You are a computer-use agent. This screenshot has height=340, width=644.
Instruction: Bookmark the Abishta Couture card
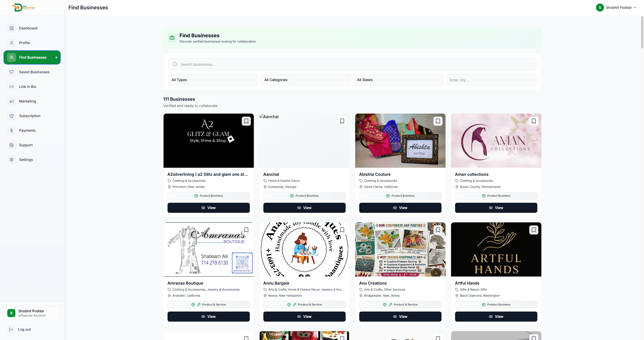[x=438, y=121]
